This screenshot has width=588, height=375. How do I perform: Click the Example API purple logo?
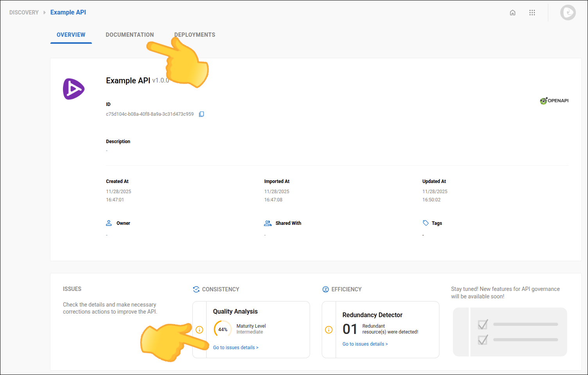tap(73, 89)
